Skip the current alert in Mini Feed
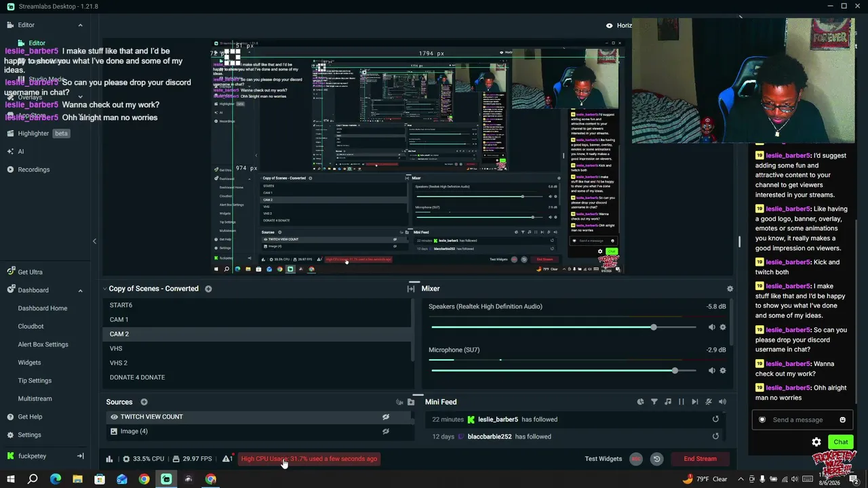This screenshot has height=488, width=868. (x=695, y=402)
